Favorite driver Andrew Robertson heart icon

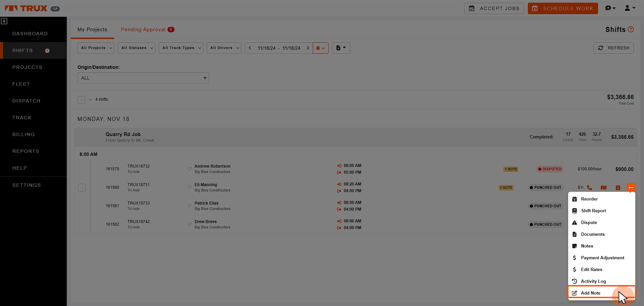pyautogui.click(x=190, y=169)
